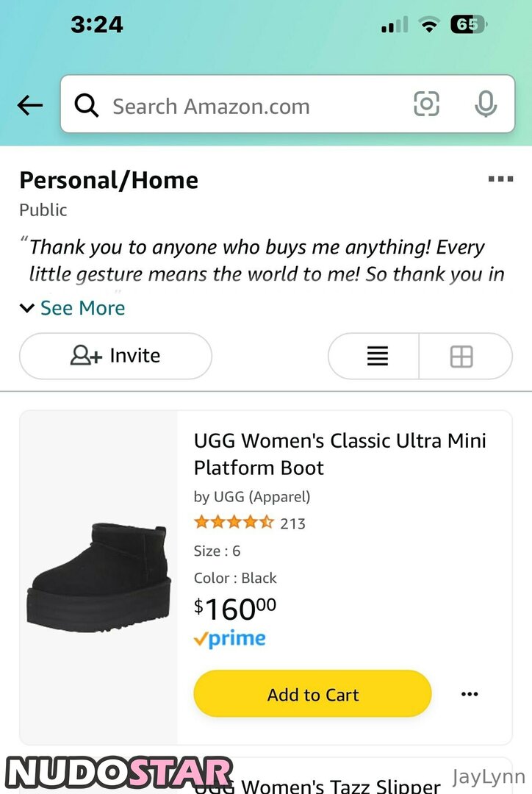Tap the chevron beside See More

click(27, 308)
